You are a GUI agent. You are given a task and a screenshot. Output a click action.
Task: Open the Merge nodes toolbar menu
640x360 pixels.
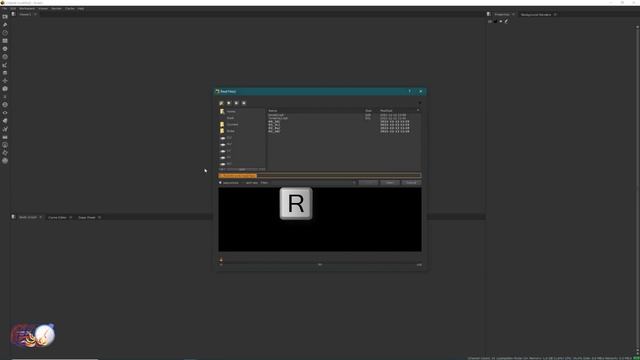click(5, 73)
